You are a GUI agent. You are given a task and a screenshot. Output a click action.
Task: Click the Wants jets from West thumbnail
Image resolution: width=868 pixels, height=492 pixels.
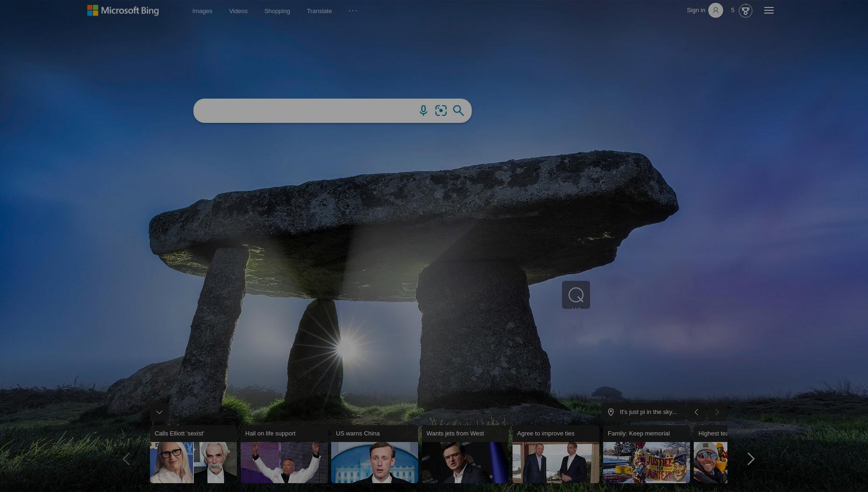point(465,463)
